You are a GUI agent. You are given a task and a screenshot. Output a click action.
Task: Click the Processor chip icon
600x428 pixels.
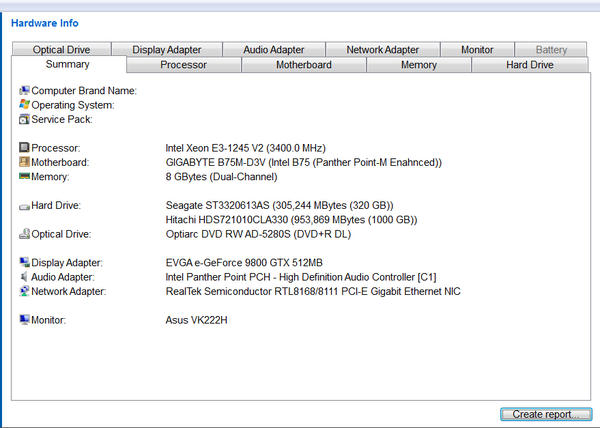(24, 148)
